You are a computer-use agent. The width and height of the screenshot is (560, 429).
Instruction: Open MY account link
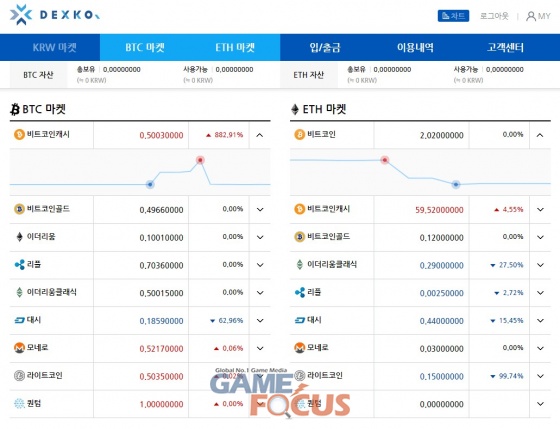click(538, 16)
